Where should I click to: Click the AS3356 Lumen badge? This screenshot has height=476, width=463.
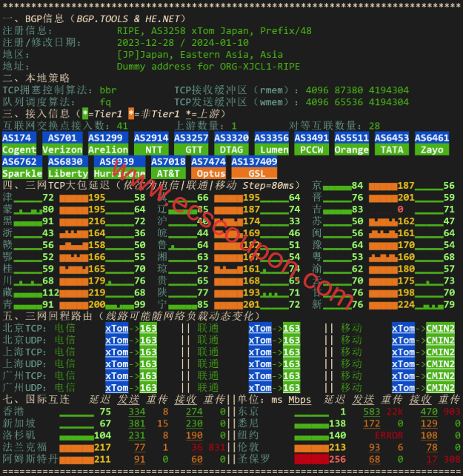click(271, 144)
